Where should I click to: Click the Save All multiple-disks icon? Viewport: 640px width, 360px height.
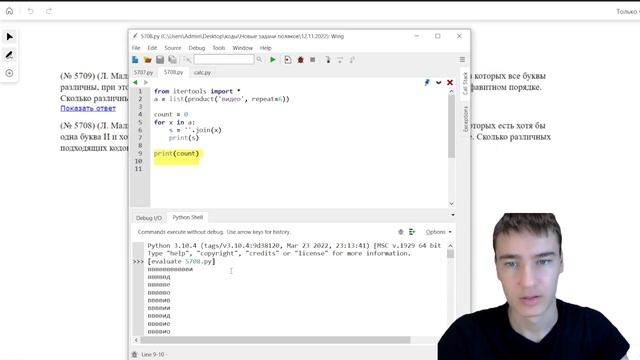coord(173,60)
